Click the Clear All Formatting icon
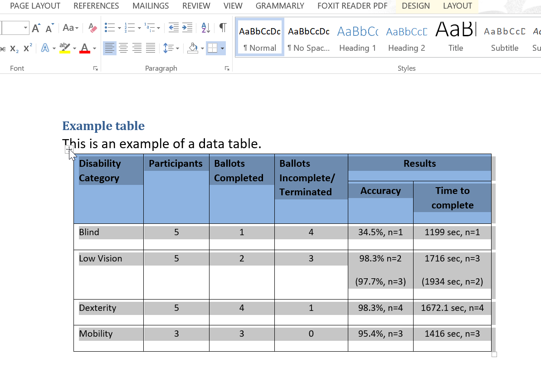Screen dimensions: 541x392 (92, 27)
